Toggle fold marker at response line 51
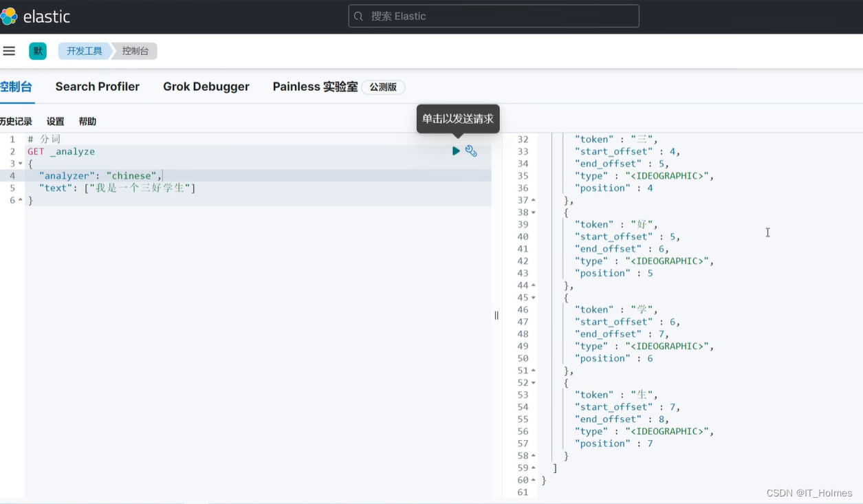The width and height of the screenshot is (863, 504). (x=534, y=371)
